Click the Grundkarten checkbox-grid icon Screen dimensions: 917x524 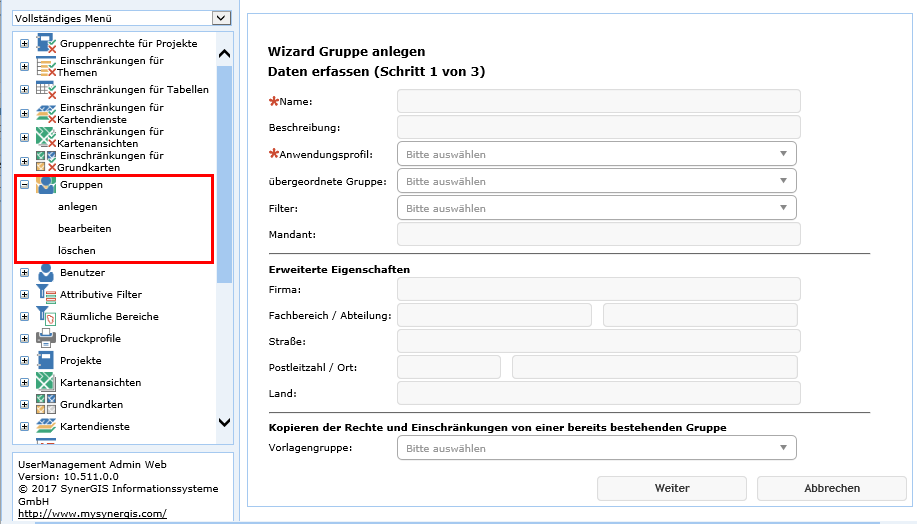point(46,404)
